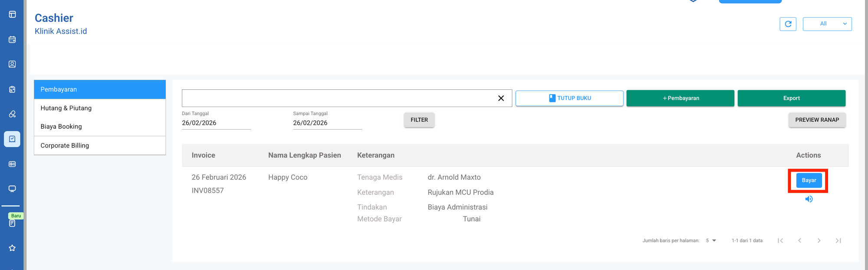Viewport: 868px width, 270px height.
Task: Click the star icon in sidebar
Action: (12, 248)
